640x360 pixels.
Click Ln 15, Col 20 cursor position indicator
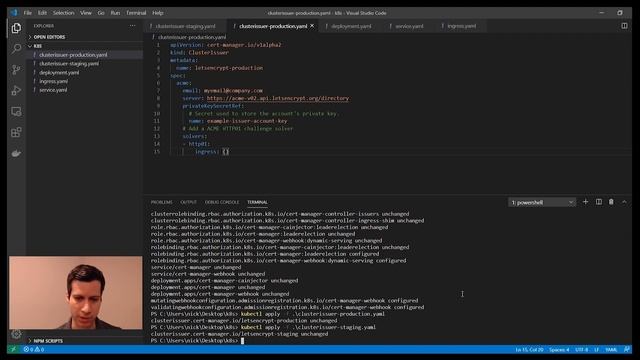tap(529, 350)
